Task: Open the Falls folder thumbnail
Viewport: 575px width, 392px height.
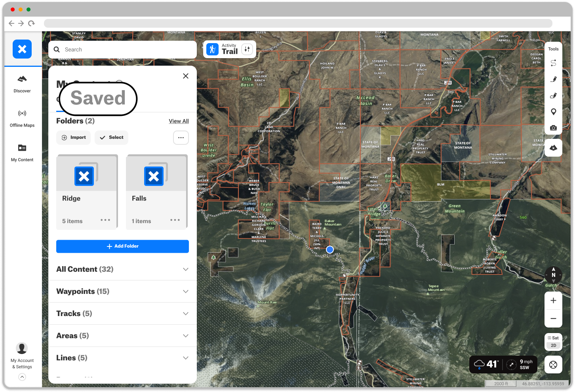Action: pos(156,173)
